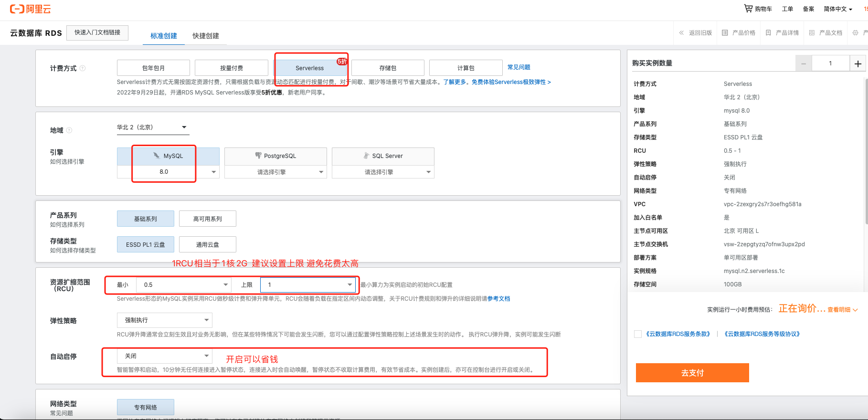This screenshot has height=420, width=868.
Task: Check the RDS service terms checkbox
Action: [638, 334]
